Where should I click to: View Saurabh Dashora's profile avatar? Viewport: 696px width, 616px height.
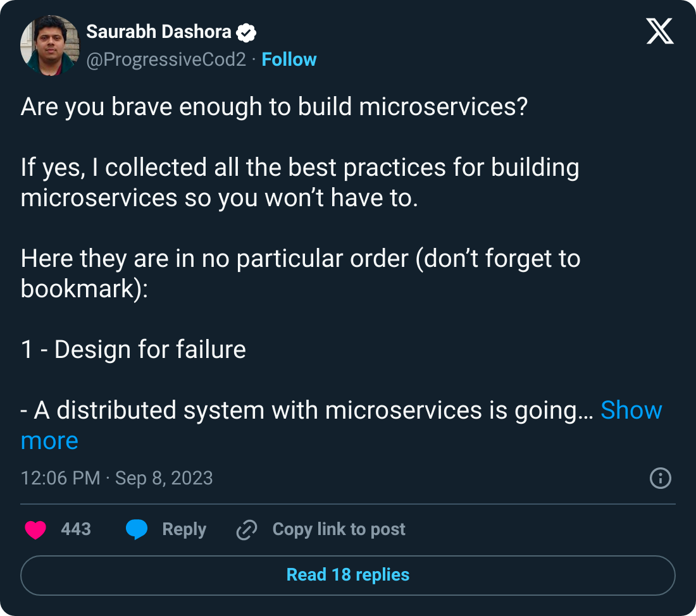51,46
